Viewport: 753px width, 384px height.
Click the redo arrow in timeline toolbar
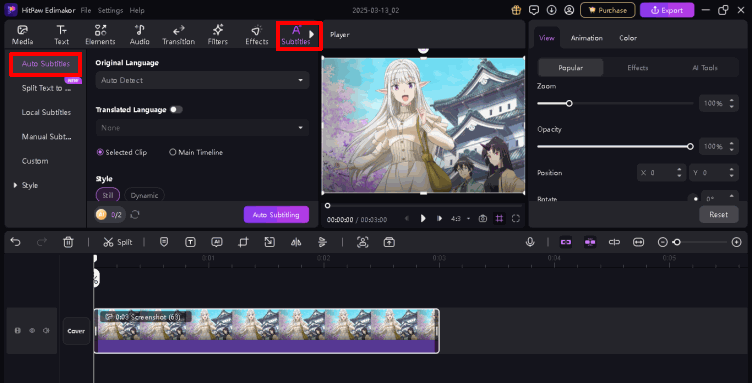[x=42, y=242]
